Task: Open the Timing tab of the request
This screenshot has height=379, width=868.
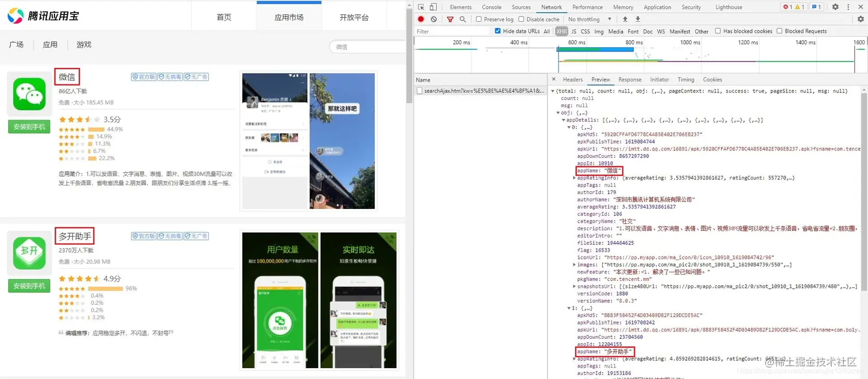Action: click(x=685, y=79)
